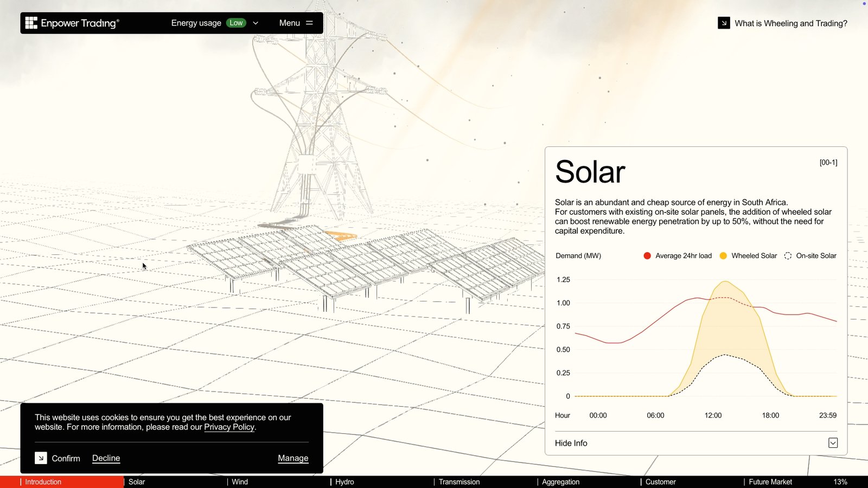
Task: Select Future Market in the progress bar
Action: [770, 482]
